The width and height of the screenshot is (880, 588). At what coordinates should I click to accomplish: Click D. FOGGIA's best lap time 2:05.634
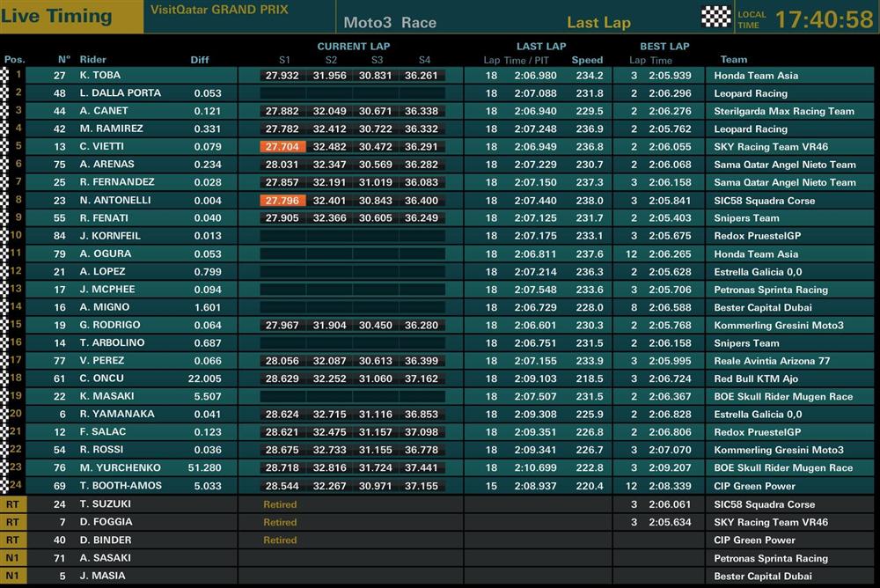pyautogui.click(x=670, y=522)
